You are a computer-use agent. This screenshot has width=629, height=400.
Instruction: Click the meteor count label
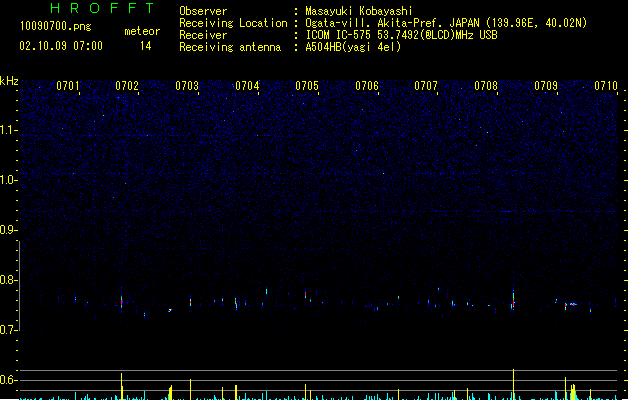pyautogui.click(x=142, y=31)
